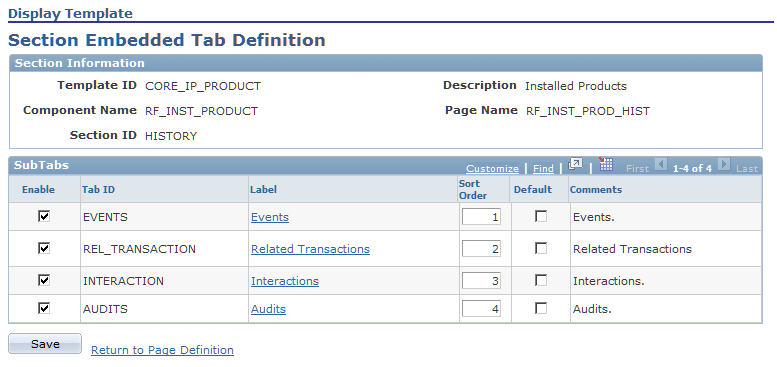Uncheck Enable for AUDITS row
The width and height of the screenshot is (777, 367).
click(44, 308)
